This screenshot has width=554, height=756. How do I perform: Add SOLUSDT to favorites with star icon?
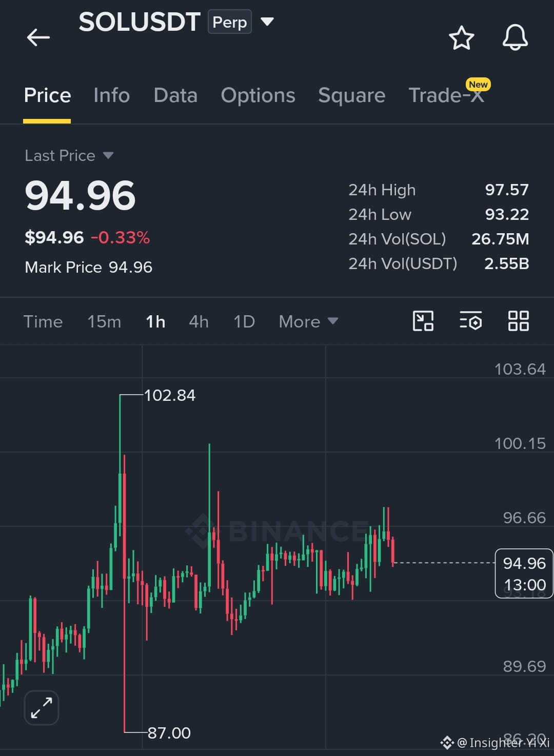pos(461,37)
